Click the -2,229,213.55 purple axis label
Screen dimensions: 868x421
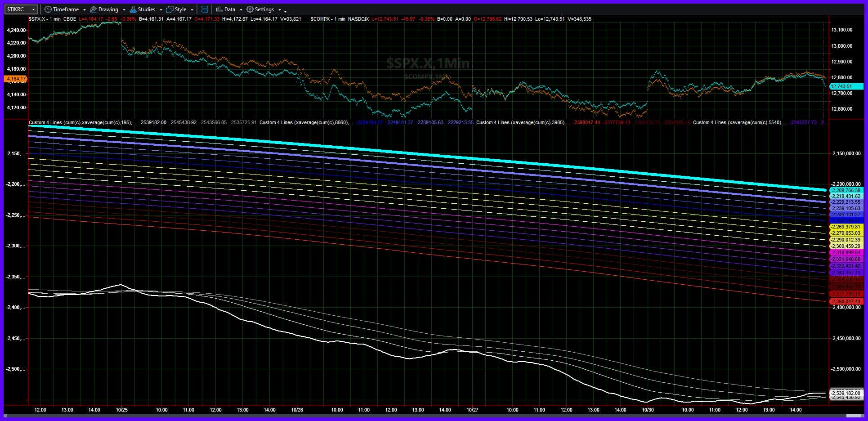pos(847,202)
